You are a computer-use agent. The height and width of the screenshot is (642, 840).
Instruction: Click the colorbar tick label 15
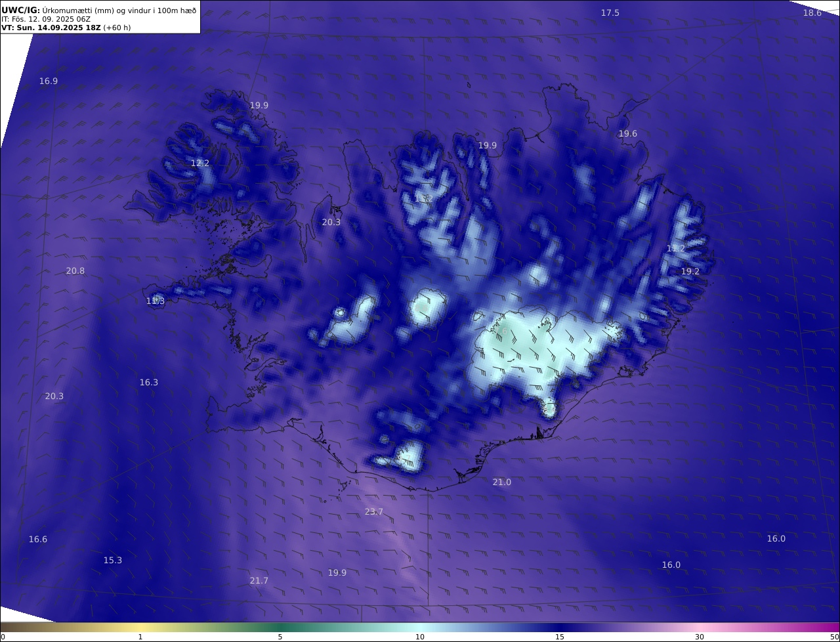click(560, 637)
